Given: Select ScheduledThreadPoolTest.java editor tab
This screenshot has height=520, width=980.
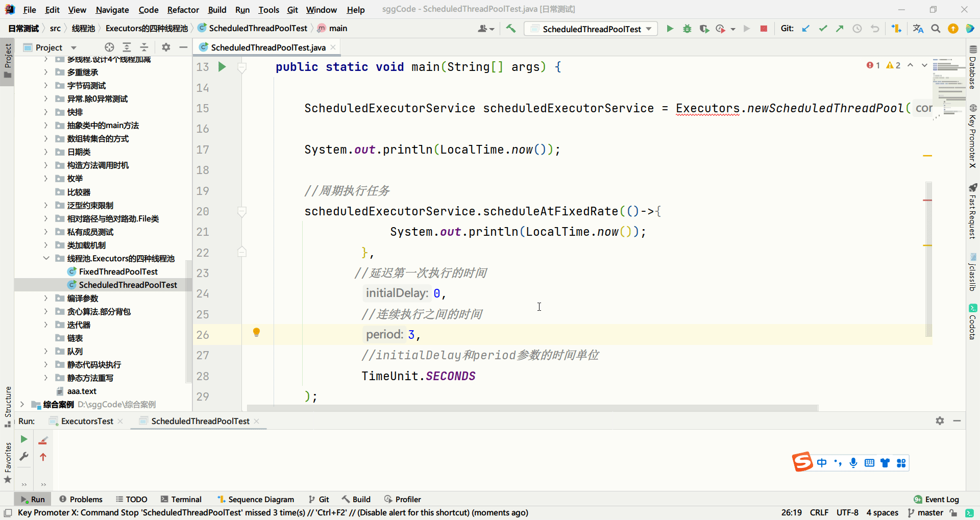Looking at the screenshot, I should [268, 47].
